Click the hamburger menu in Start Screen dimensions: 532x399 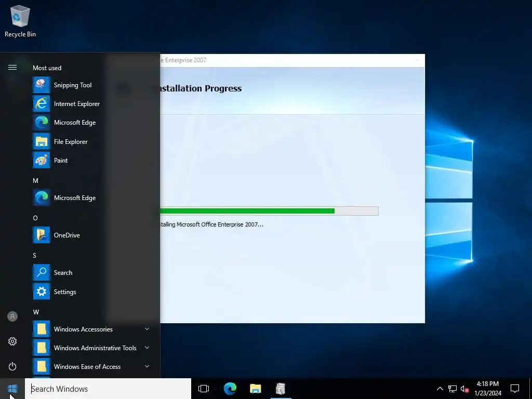12,68
